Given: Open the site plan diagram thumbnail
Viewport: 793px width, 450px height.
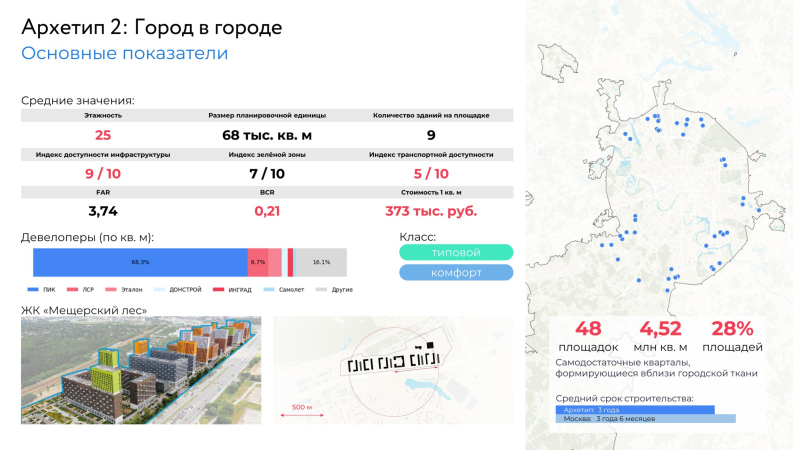Looking at the screenshot, I should (x=392, y=370).
